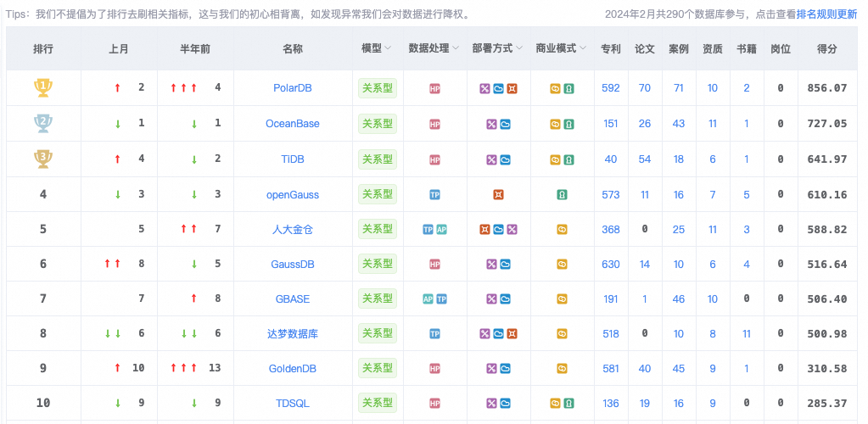The height and width of the screenshot is (424, 868).
Task: Click the blue cloud icon in the TDSQL row
Action: click(x=506, y=404)
